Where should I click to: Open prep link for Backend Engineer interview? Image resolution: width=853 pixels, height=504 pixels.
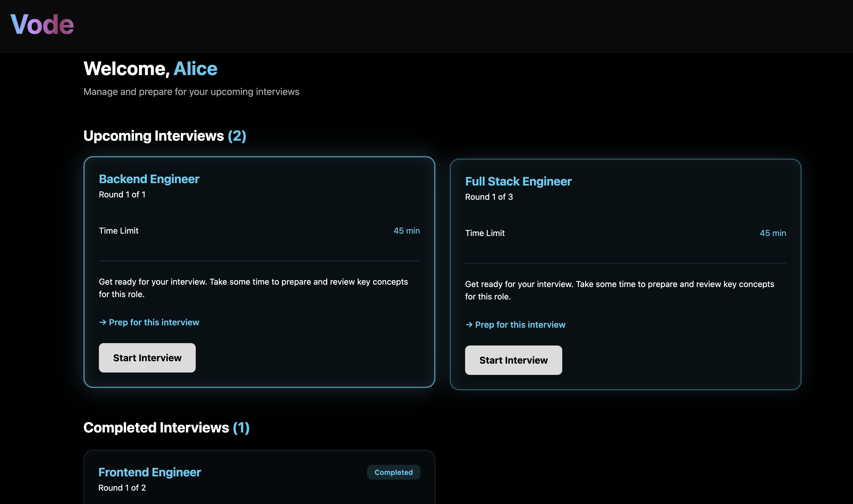tap(154, 322)
